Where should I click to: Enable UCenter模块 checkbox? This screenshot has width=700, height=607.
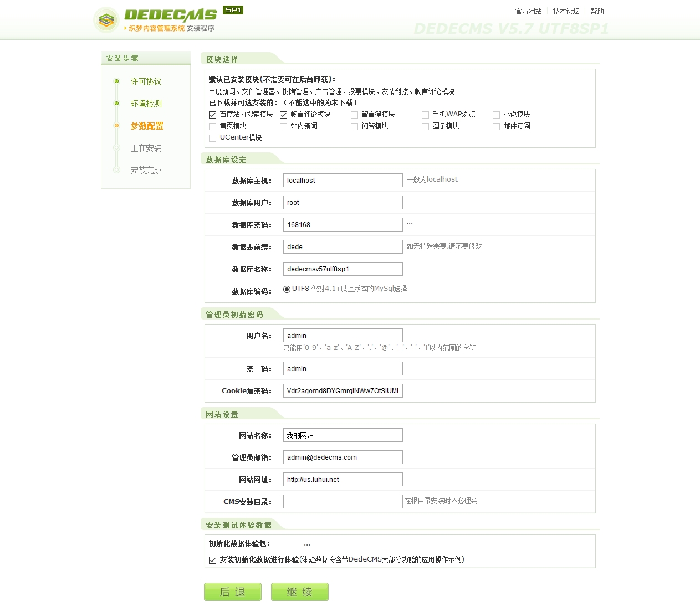(x=212, y=138)
